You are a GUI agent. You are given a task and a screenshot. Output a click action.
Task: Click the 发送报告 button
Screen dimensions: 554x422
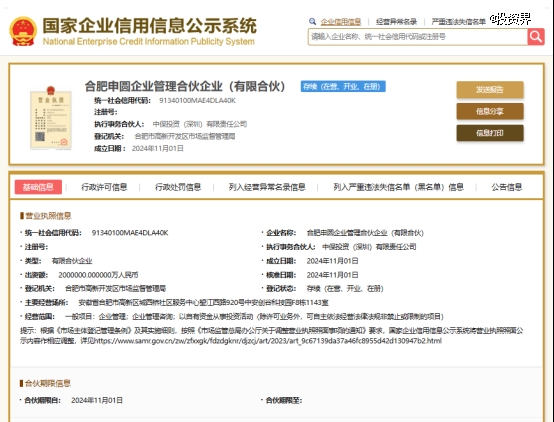tap(490, 90)
